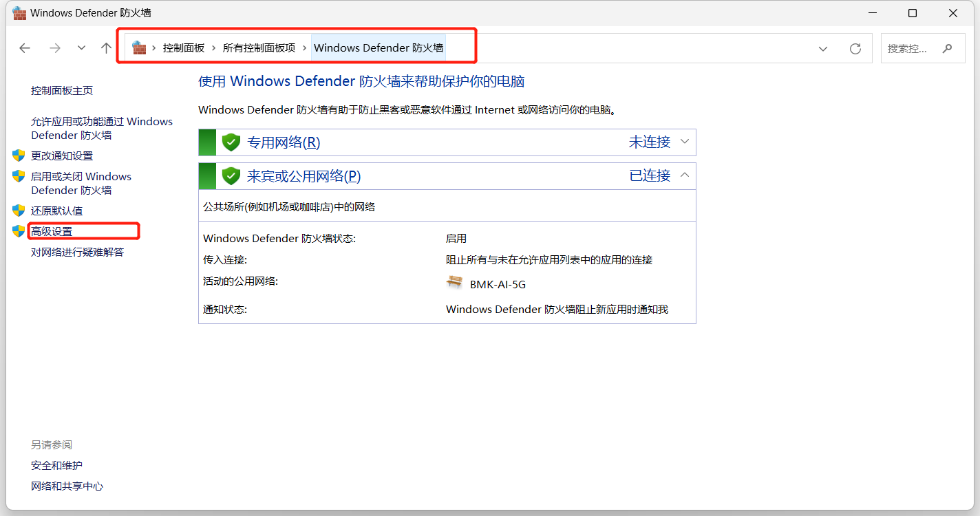980x516 pixels.
Task: Click into the 搜索控制面板 search box
Action: [x=923, y=48]
